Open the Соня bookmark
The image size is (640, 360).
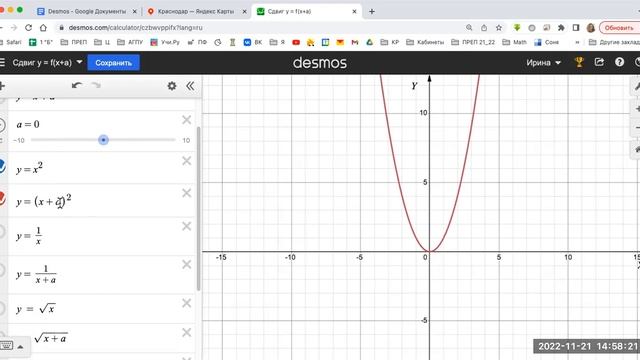tap(546, 42)
